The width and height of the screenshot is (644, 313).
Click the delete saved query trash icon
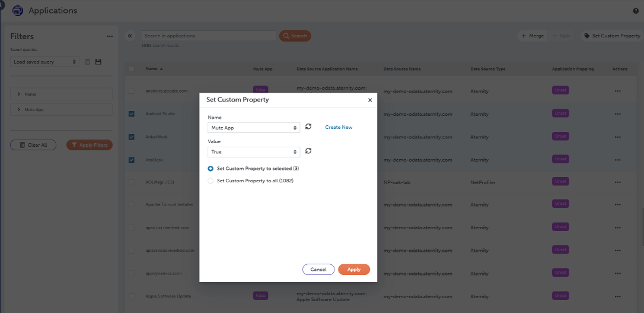[88, 62]
